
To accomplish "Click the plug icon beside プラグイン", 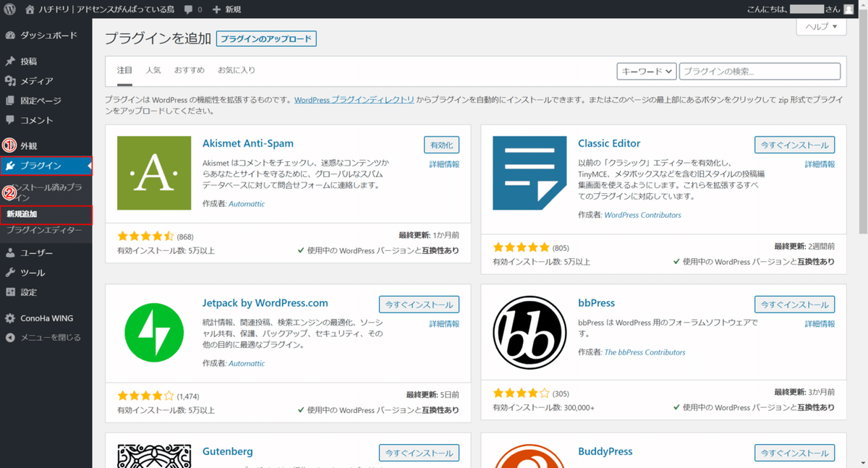I will pos(10,166).
